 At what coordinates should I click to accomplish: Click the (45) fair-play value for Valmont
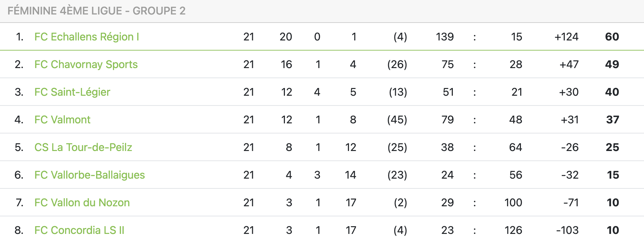[x=397, y=120]
